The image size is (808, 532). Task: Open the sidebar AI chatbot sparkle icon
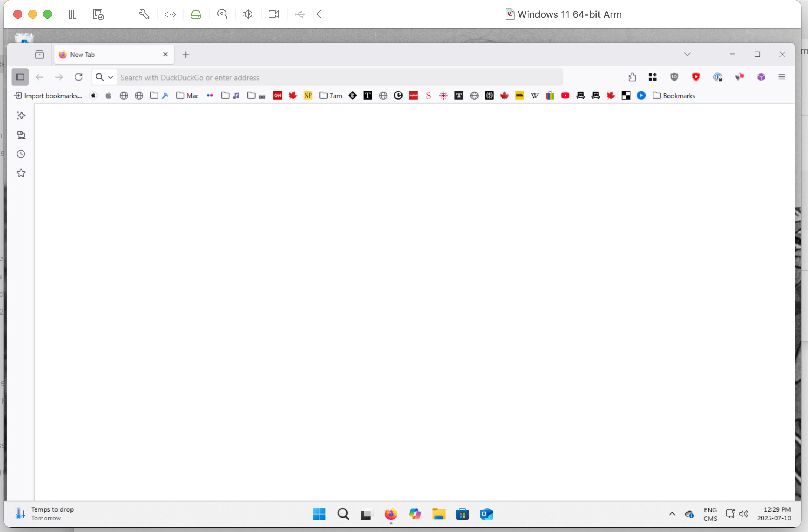(x=21, y=115)
